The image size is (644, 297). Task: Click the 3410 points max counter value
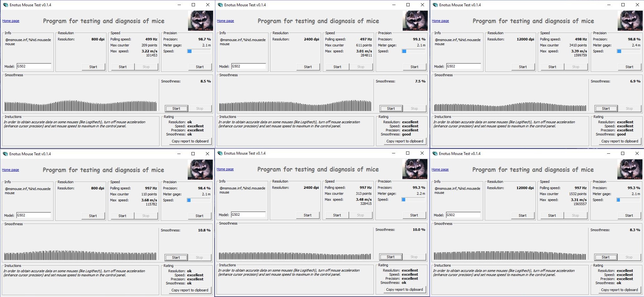(578, 45)
